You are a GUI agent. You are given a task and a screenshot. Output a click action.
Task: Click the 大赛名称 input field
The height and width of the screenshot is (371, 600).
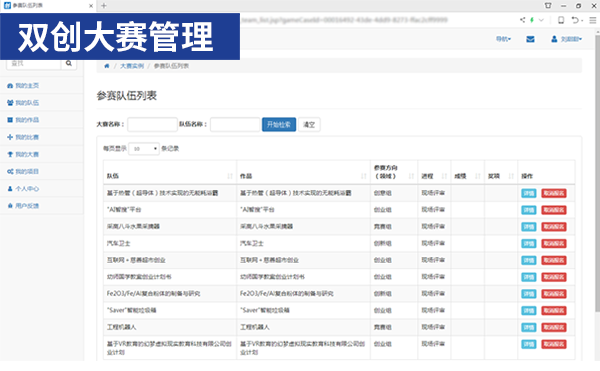(x=152, y=124)
